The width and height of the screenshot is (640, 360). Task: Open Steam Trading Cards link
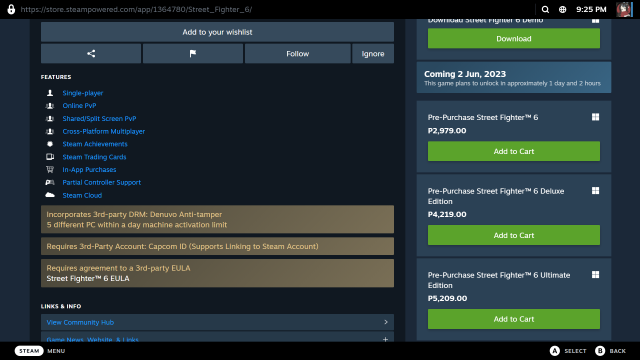(94, 157)
